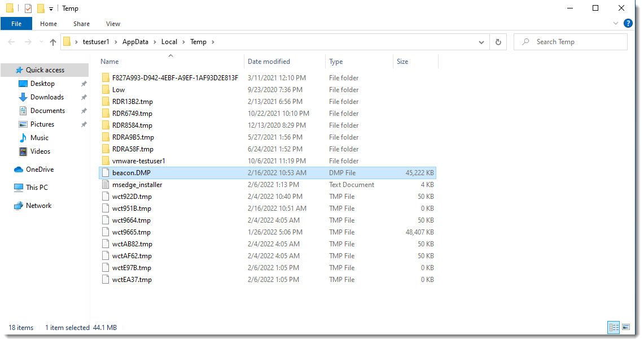Click the Up arrow to go to parent folder

(x=52, y=41)
